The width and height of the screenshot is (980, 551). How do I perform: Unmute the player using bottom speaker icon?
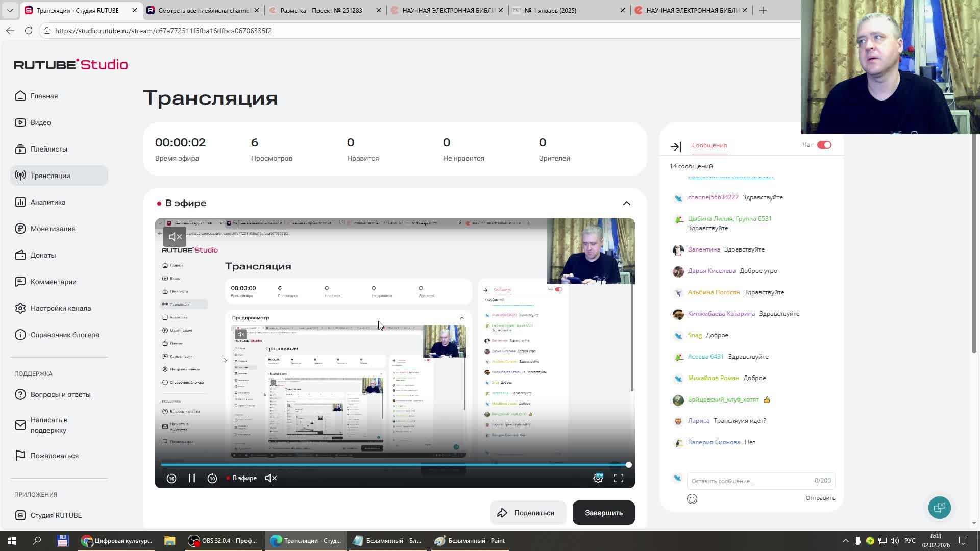pyautogui.click(x=271, y=478)
